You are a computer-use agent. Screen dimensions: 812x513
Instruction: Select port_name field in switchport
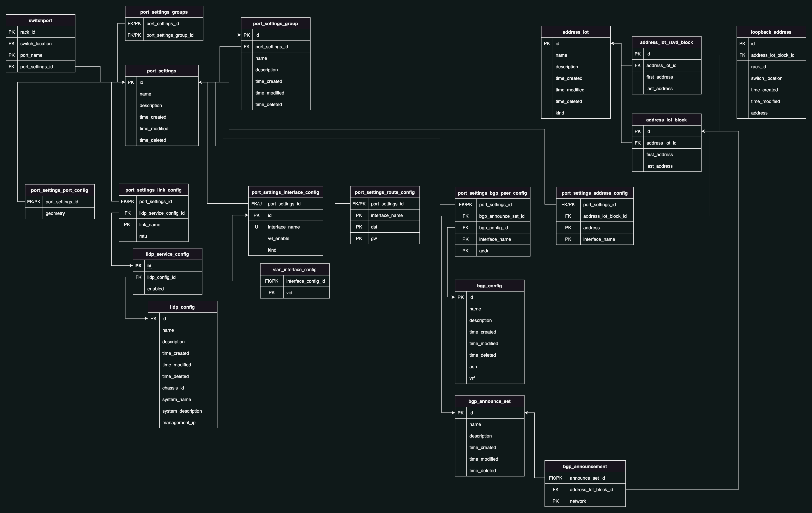click(x=41, y=55)
